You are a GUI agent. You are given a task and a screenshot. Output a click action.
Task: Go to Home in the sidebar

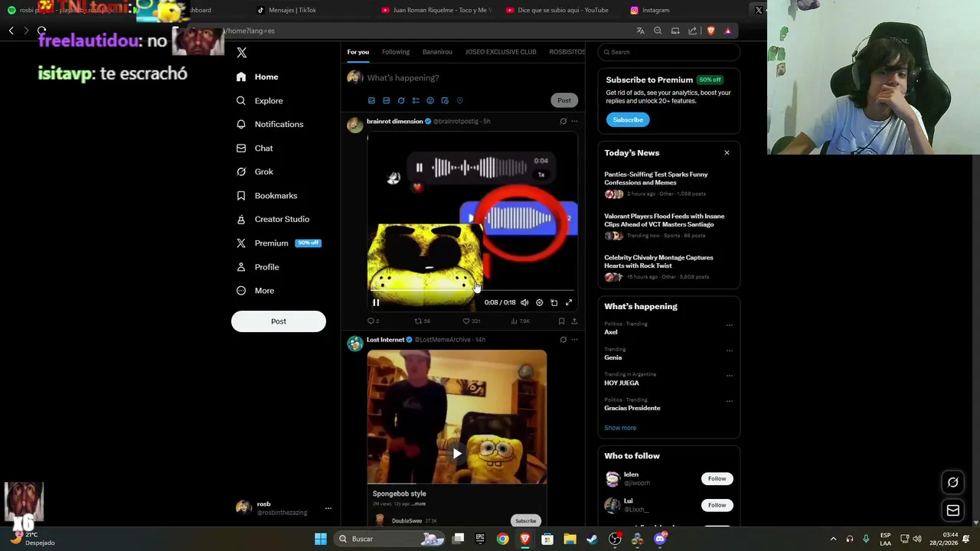[257, 77]
